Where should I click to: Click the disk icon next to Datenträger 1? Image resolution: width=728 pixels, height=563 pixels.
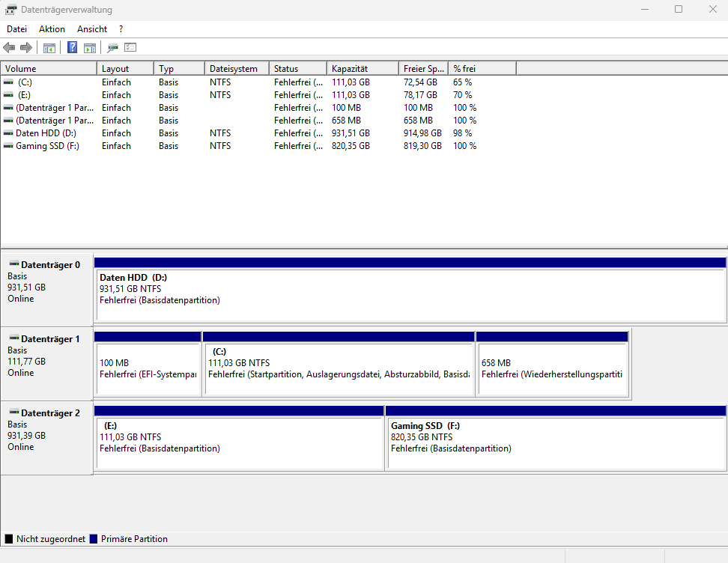click(x=14, y=338)
